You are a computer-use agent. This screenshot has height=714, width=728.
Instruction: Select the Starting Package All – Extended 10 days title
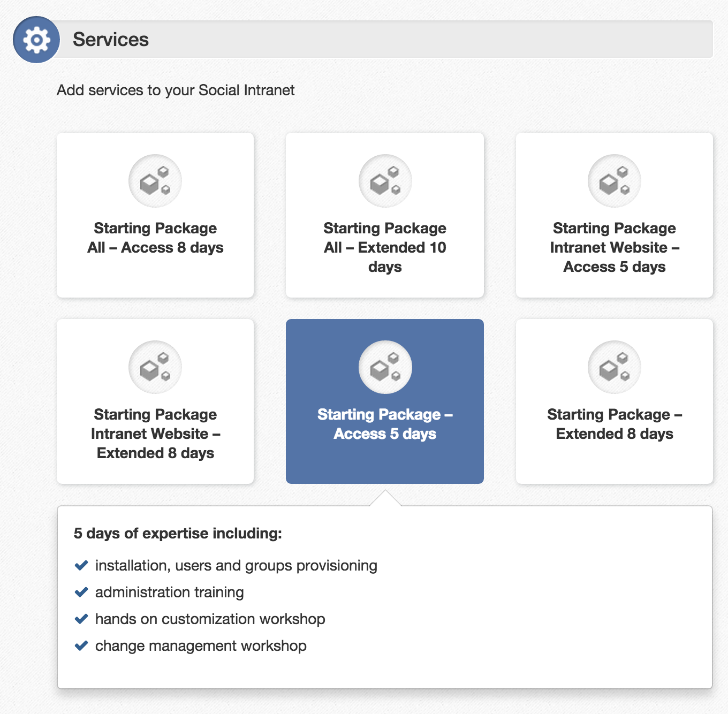click(385, 247)
